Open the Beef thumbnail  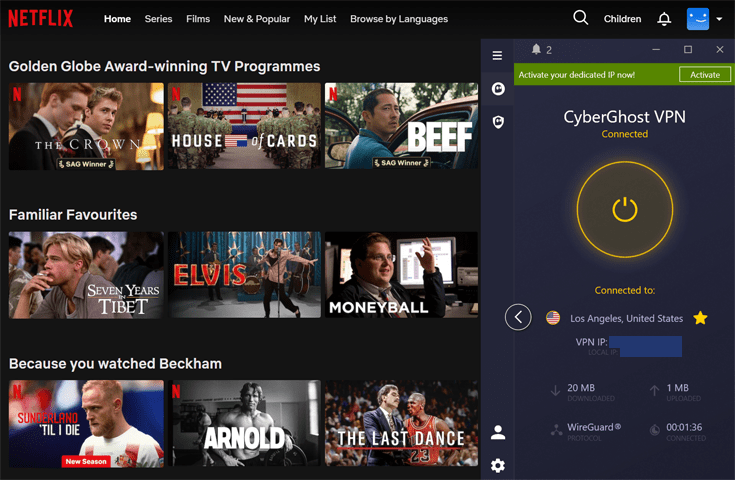click(x=401, y=126)
